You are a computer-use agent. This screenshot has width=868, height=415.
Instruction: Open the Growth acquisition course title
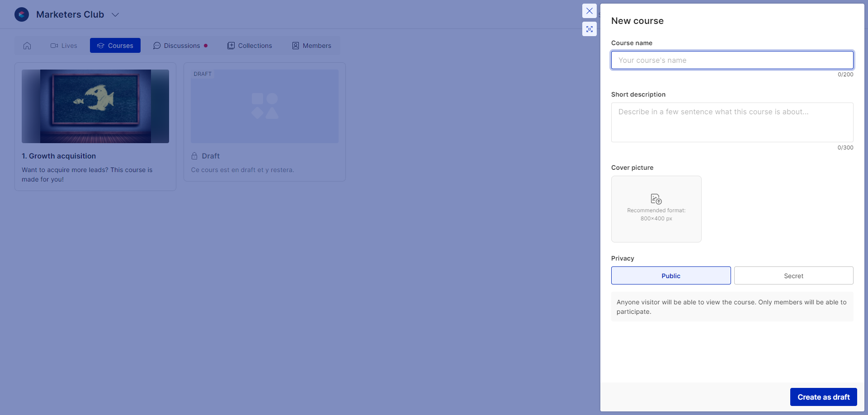tap(59, 156)
